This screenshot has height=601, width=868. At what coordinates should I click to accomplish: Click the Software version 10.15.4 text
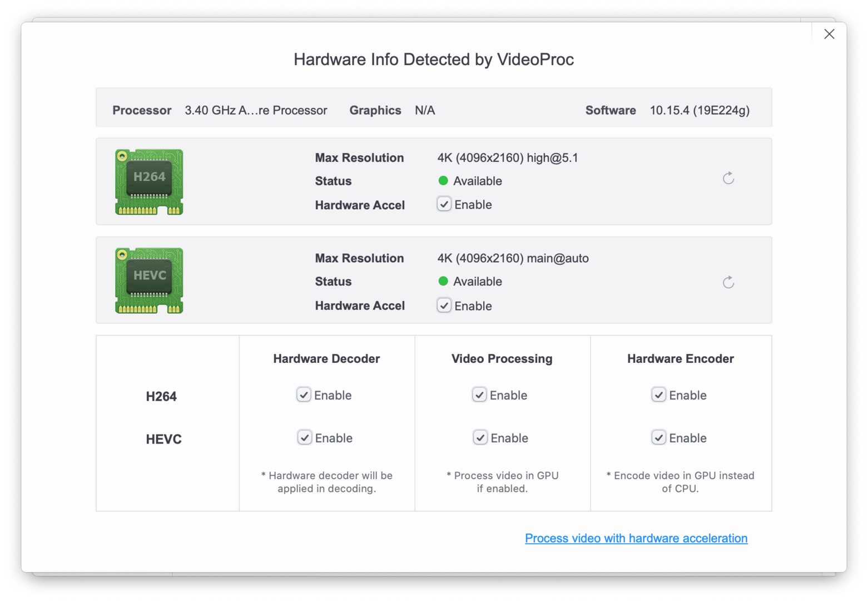(700, 110)
